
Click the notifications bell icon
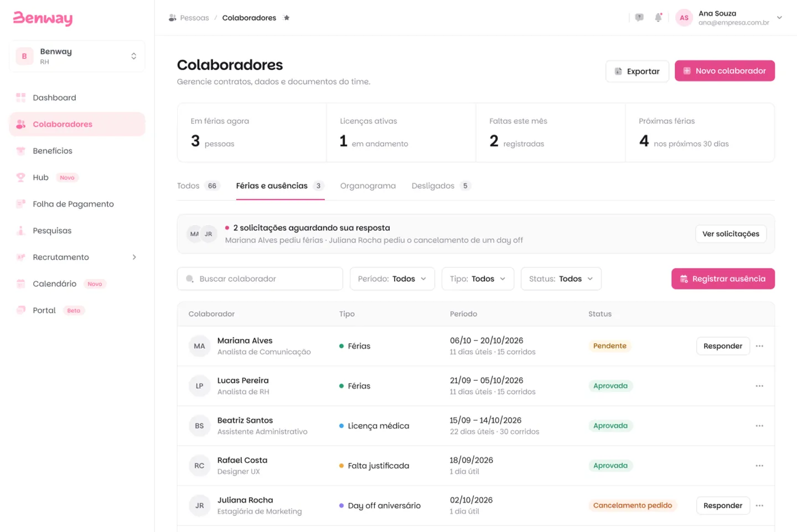tap(658, 18)
